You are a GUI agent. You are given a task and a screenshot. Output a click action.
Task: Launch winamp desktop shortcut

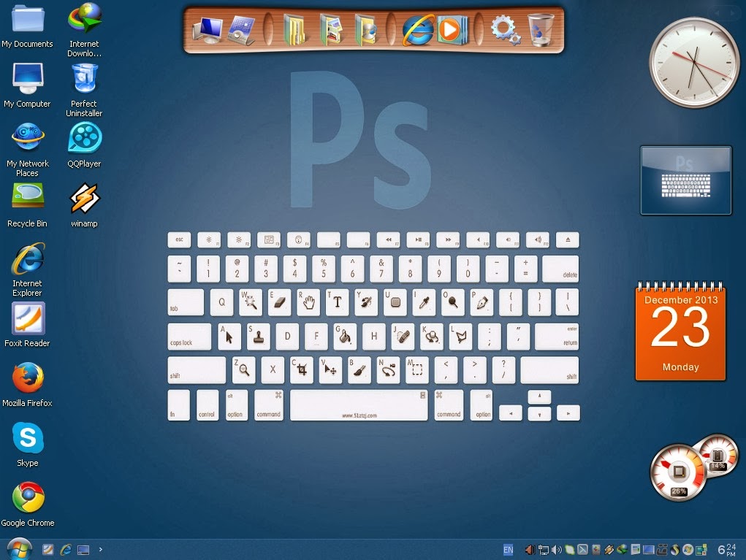click(84, 205)
